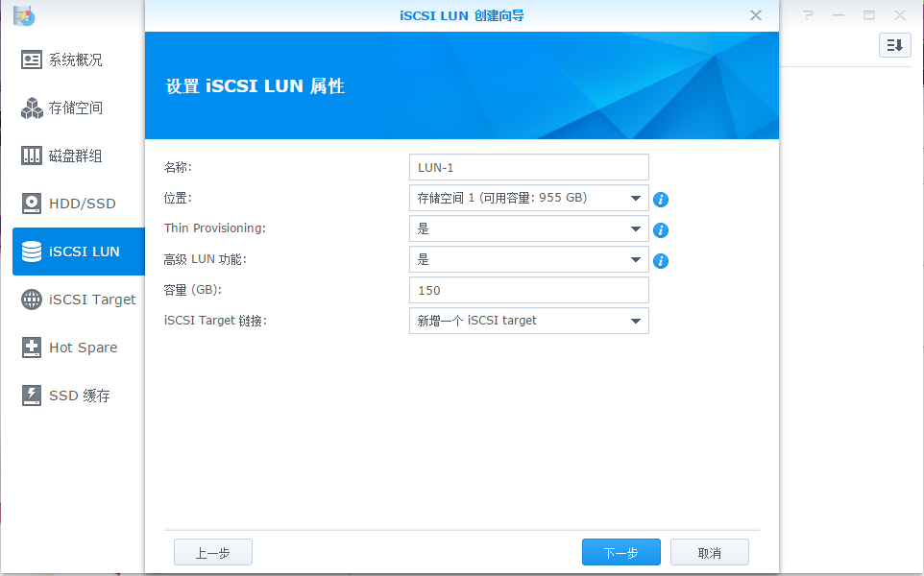Click the 上一步 back button

coord(212,553)
